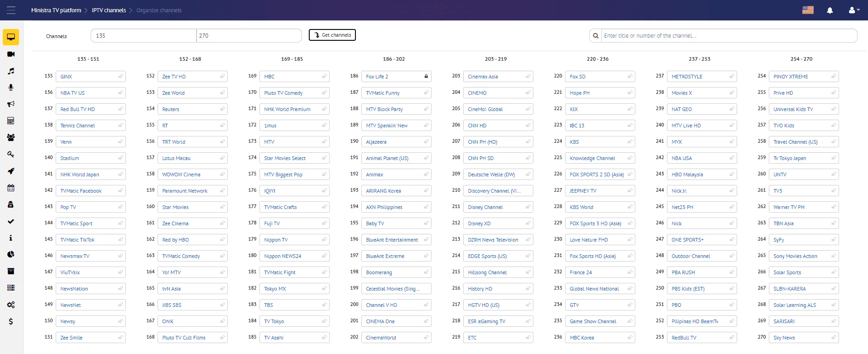868x354 pixels.
Task: Open the server stack sidebar icon
Action: tap(11, 288)
